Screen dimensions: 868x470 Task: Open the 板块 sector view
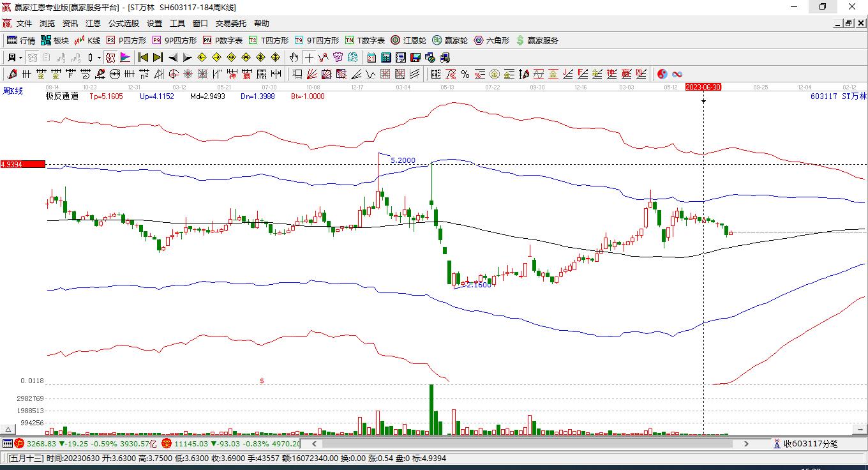pos(55,40)
